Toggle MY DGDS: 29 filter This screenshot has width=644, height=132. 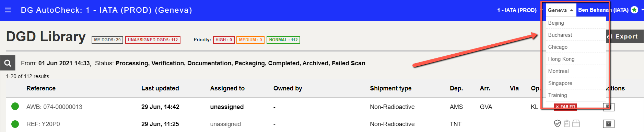(107, 40)
